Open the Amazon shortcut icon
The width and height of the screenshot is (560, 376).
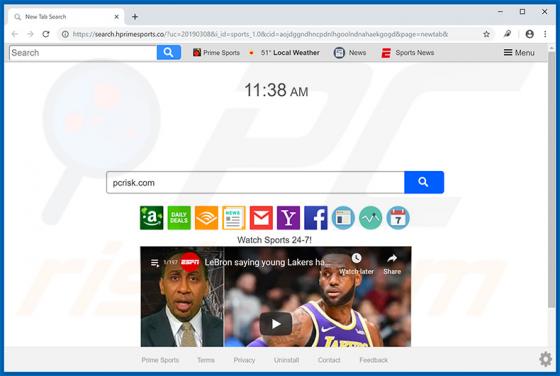pos(151,218)
